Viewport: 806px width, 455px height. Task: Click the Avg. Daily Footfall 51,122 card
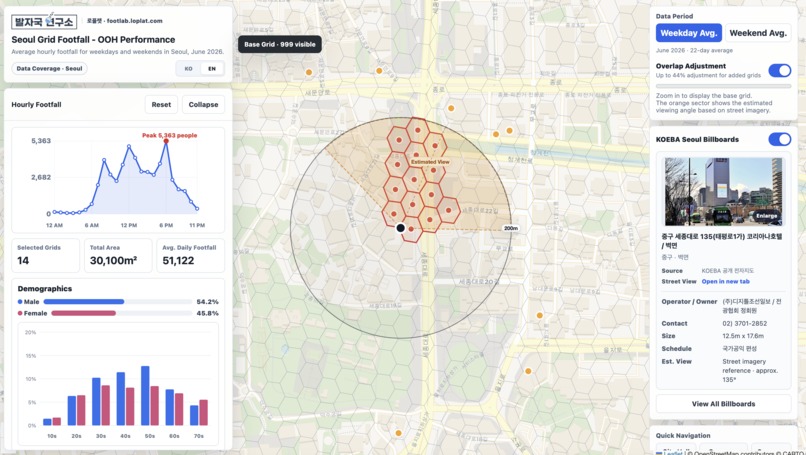pyautogui.click(x=191, y=255)
